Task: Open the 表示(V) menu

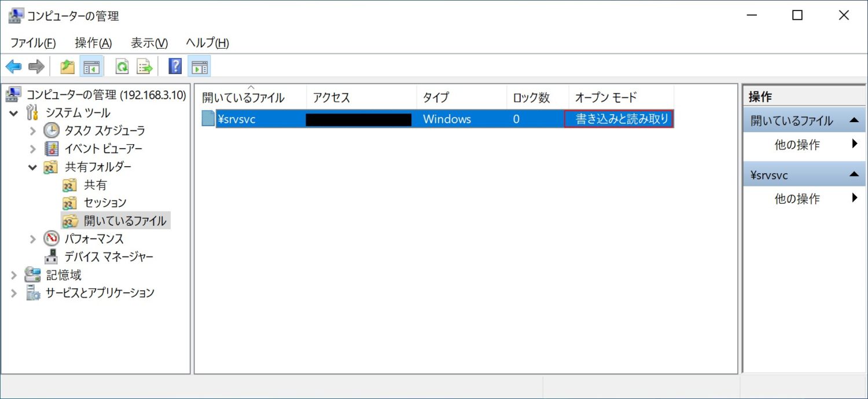Action: pos(149,43)
